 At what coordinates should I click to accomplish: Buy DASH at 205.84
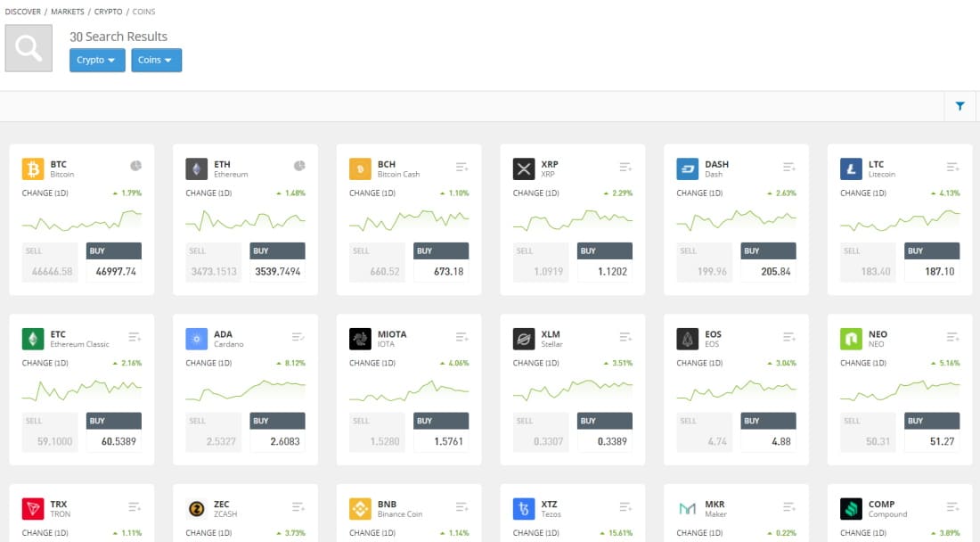coord(769,263)
